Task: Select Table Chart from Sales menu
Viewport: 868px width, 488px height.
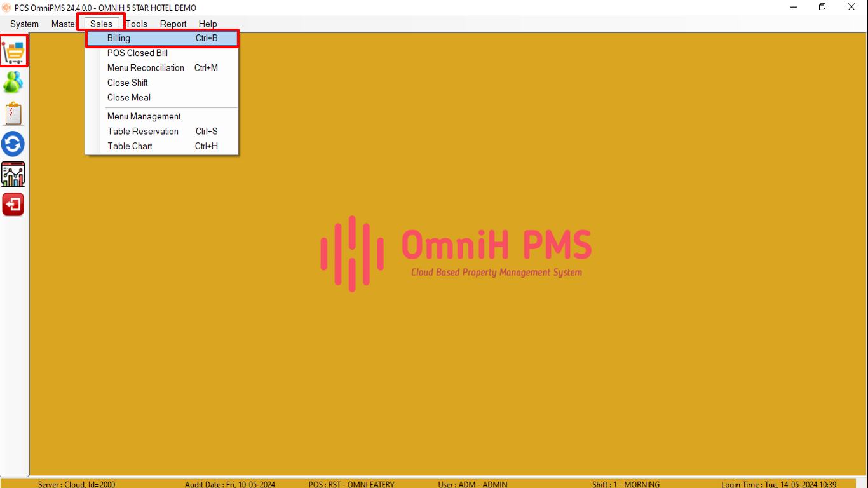Action: (x=162, y=146)
